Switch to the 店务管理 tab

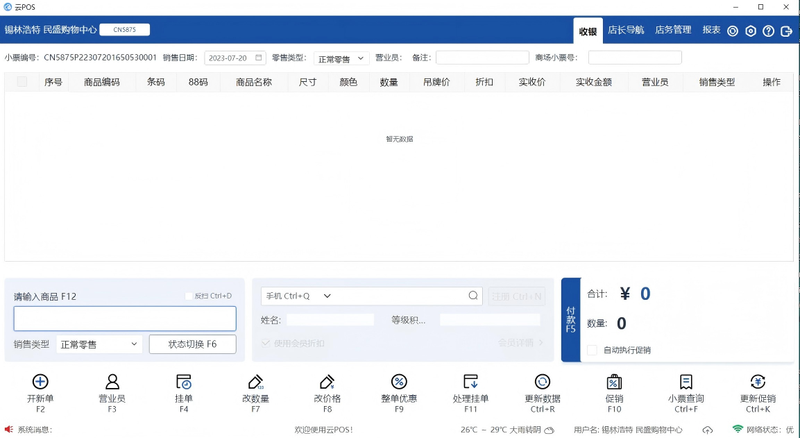[673, 30]
